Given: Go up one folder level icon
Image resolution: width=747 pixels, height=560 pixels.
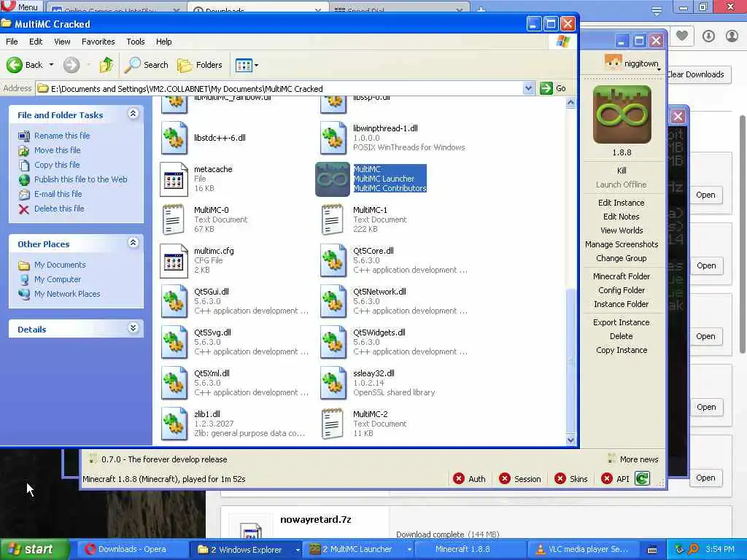Looking at the screenshot, I should pos(107,65).
